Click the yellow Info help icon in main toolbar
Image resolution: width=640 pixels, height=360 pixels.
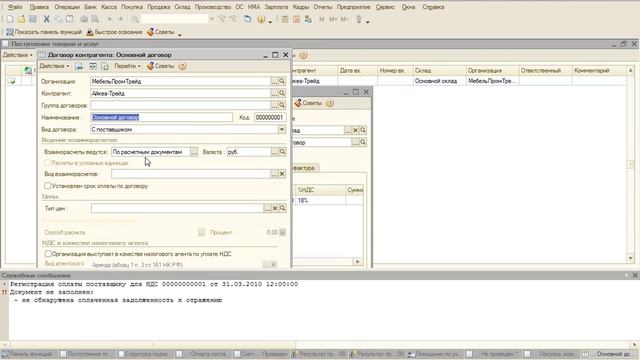click(x=261, y=19)
